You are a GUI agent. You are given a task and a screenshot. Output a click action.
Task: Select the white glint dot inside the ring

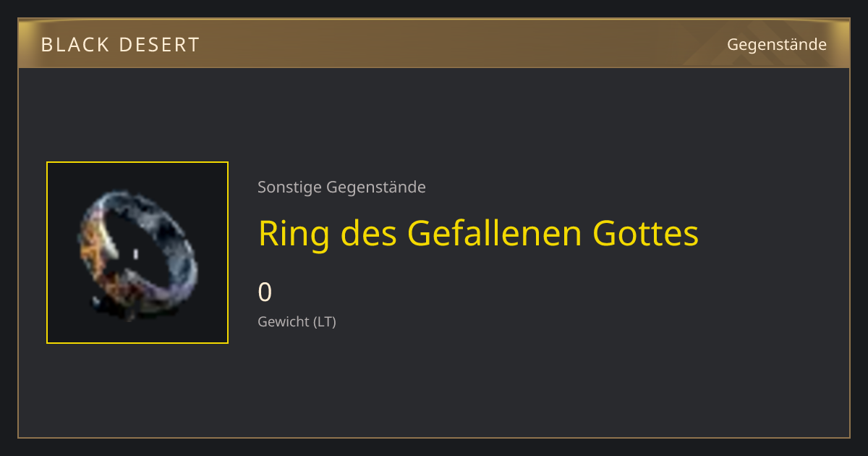pos(136,253)
